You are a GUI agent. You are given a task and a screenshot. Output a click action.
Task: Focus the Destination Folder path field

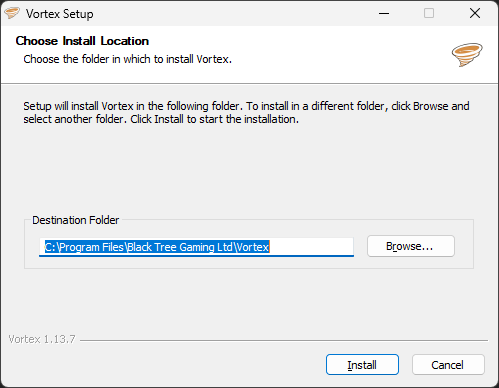(x=196, y=247)
